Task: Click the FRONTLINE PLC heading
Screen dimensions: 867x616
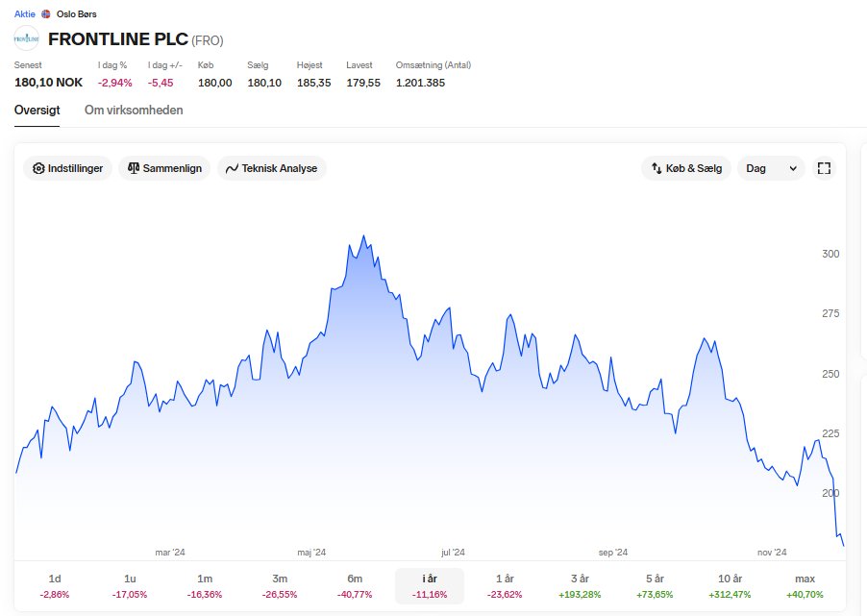Action: (x=118, y=39)
